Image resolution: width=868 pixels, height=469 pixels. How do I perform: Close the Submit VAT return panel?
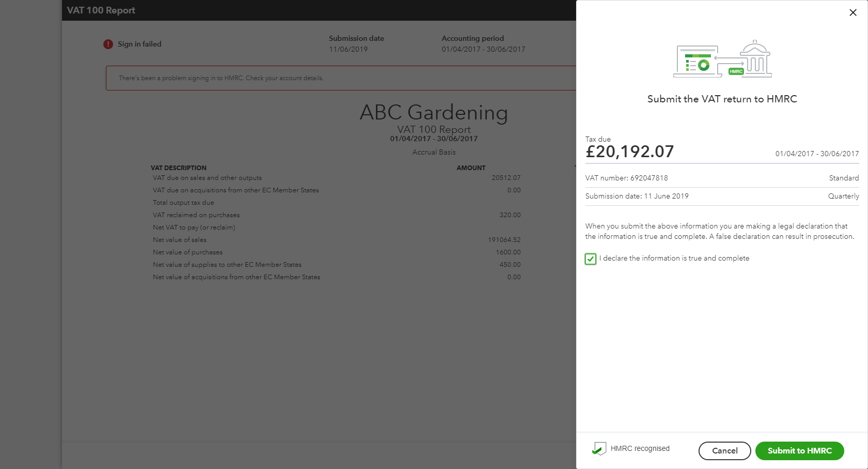tap(853, 12)
